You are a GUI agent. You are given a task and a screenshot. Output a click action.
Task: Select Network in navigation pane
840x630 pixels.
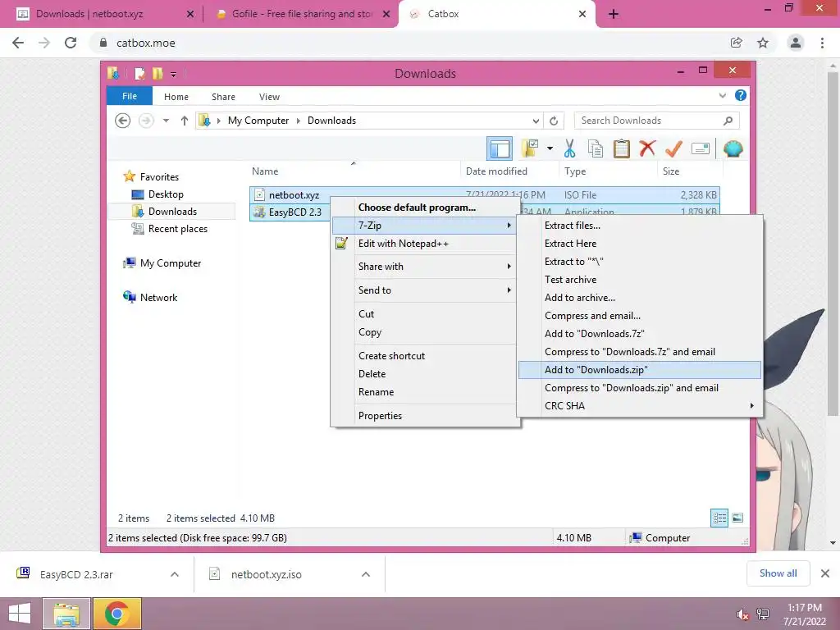[x=158, y=297]
